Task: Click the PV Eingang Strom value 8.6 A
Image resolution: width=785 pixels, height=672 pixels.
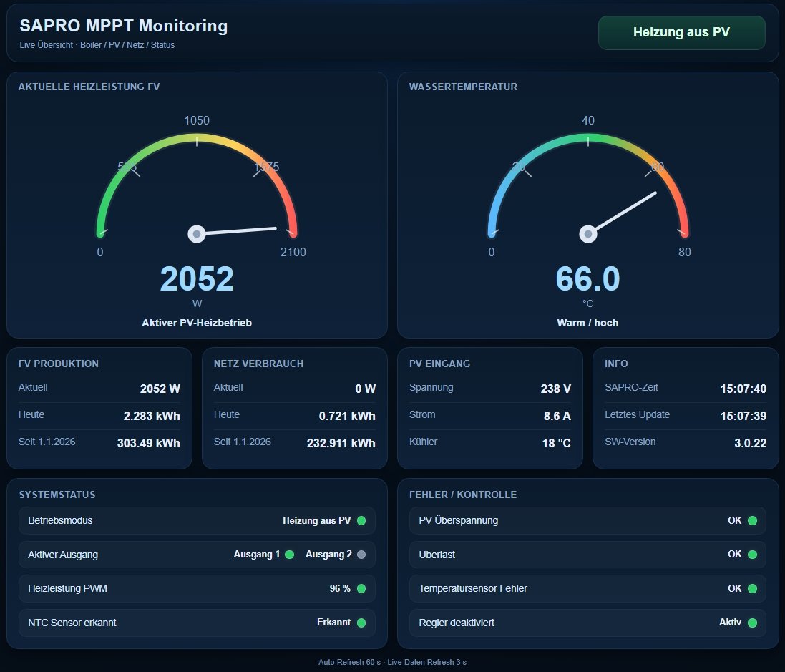Action: pos(557,416)
